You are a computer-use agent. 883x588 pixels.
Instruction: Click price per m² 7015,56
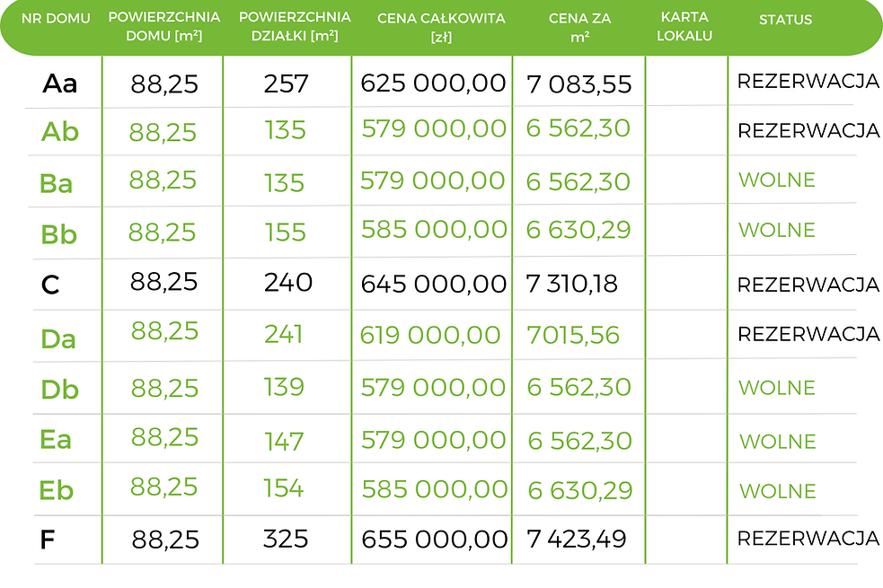[573, 336]
